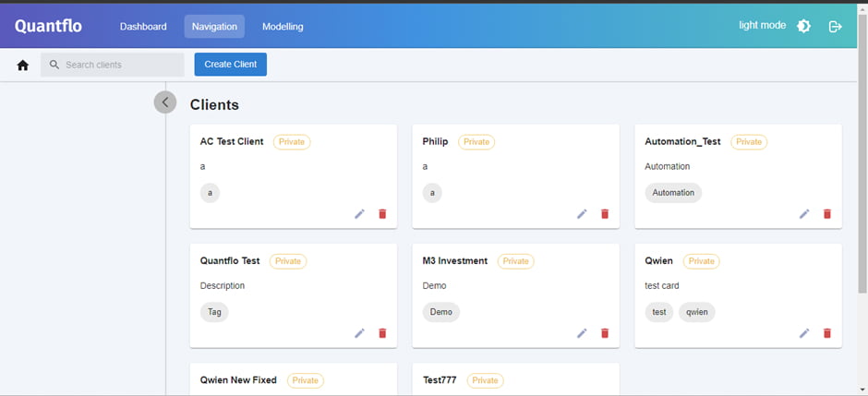Open the Automation_Test client title
The image size is (868, 396).
682,141
